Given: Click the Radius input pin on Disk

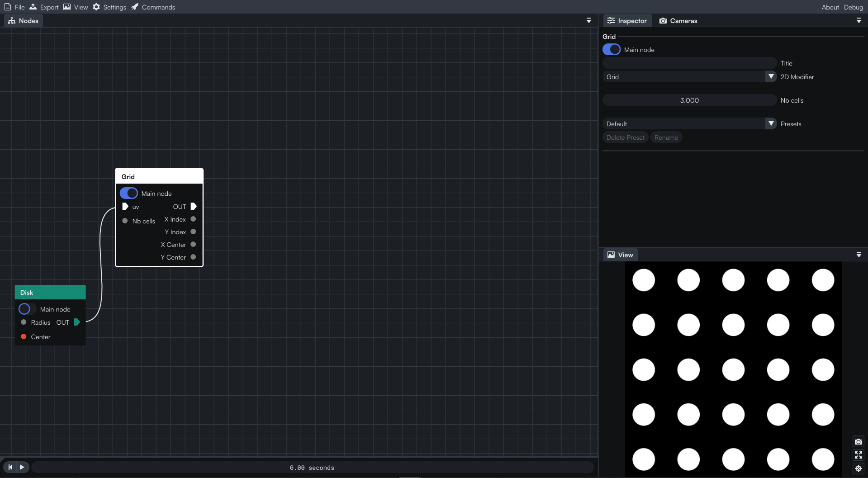Looking at the screenshot, I should [x=24, y=322].
